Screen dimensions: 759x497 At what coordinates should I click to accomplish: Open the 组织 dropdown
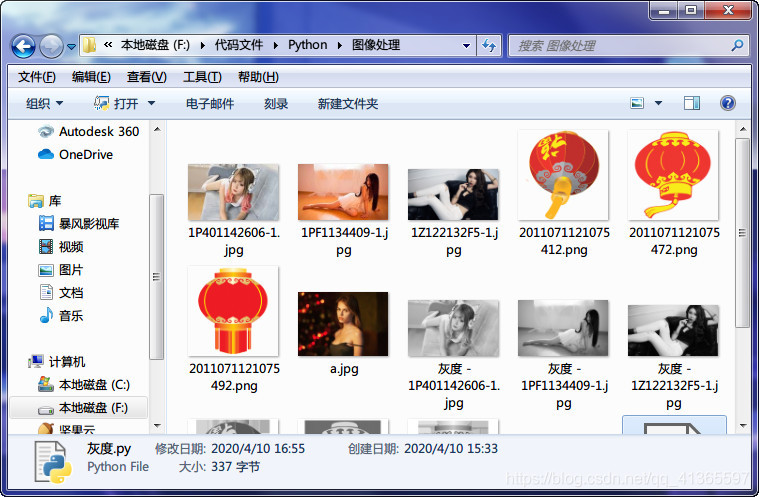(x=44, y=104)
